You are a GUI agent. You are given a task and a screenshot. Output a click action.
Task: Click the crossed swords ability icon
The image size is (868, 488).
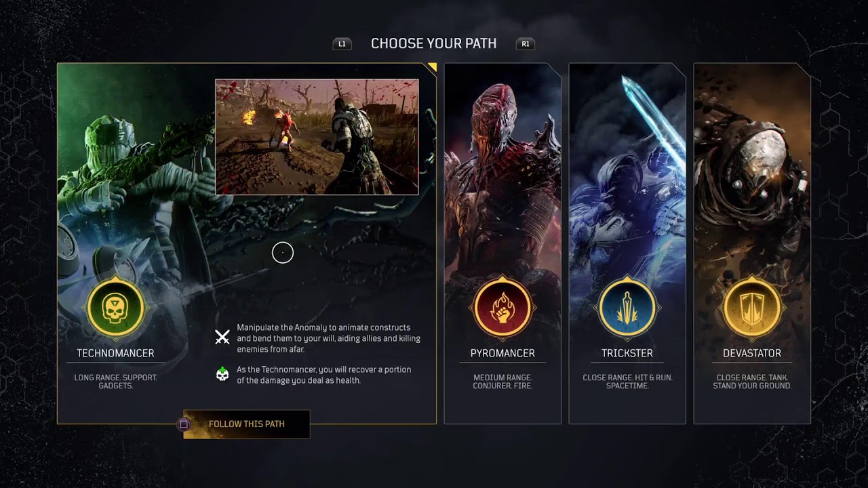[x=222, y=337]
